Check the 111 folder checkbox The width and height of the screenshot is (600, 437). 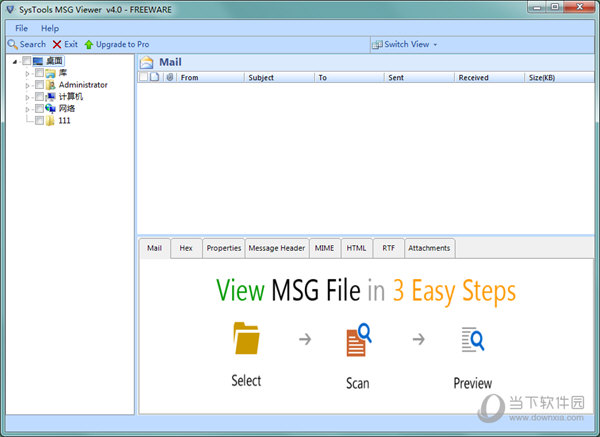coord(39,121)
